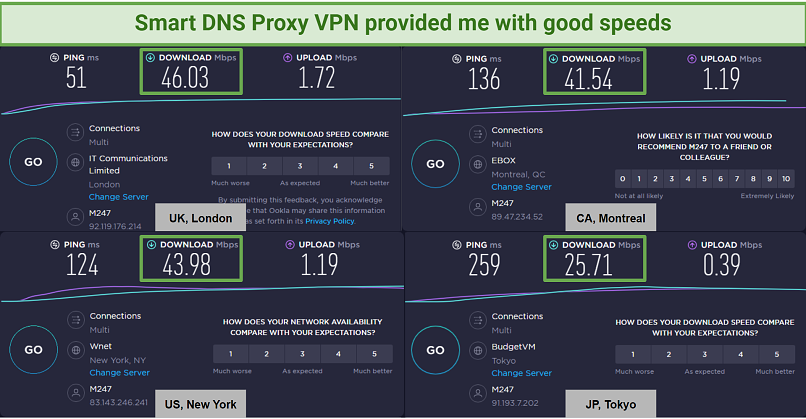Rate network availability 4

click(338, 354)
